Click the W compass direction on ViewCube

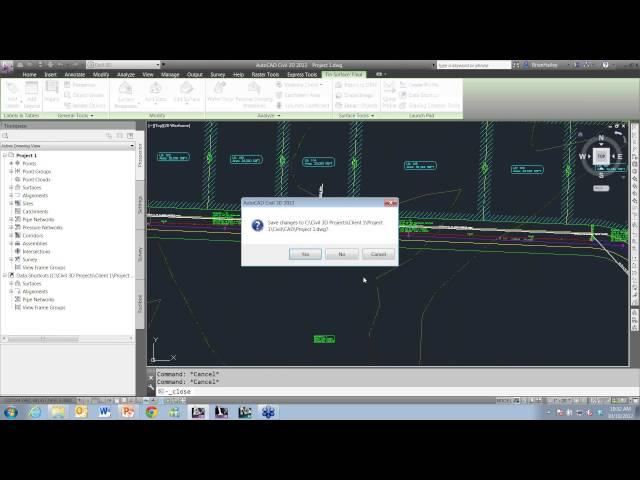[582, 156]
